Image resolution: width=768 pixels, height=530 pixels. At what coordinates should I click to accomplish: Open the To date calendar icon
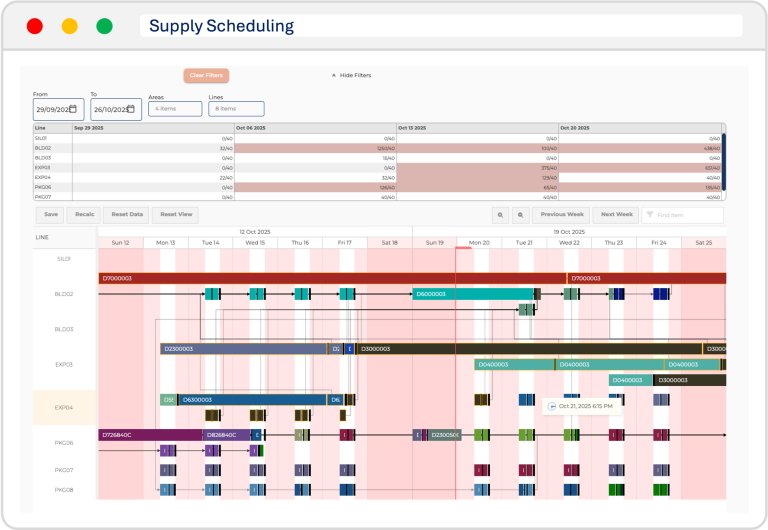click(132, 109)
